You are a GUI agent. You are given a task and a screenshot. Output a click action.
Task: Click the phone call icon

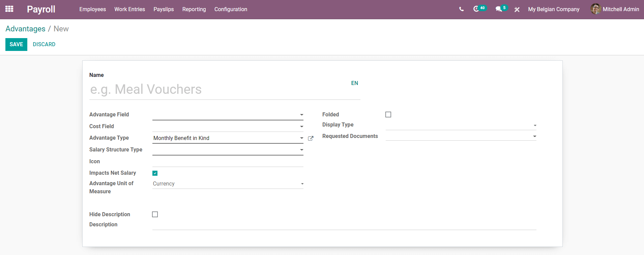coord(461,9)
